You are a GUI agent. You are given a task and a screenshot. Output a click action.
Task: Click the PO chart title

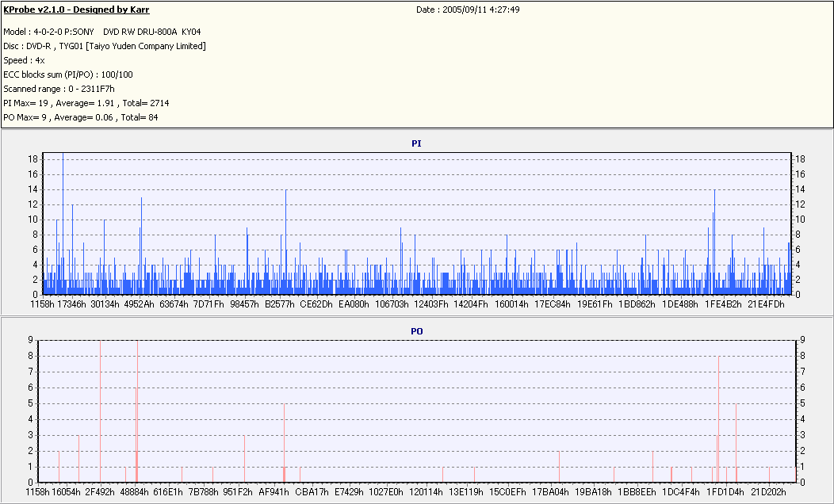416,330
